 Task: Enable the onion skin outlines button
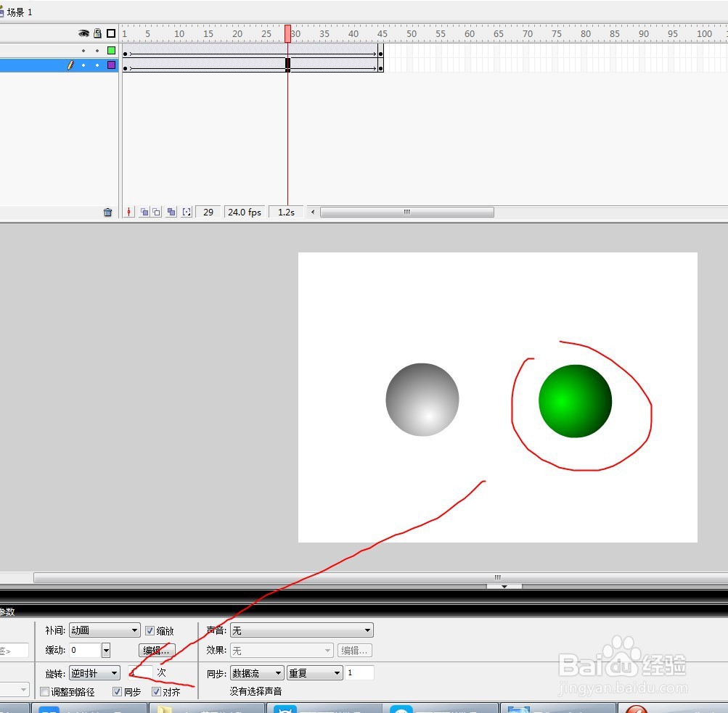[x=157, y=212]
